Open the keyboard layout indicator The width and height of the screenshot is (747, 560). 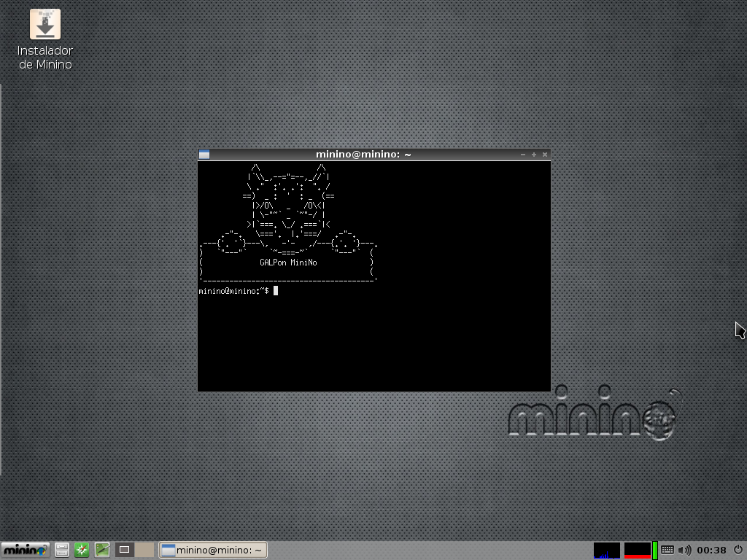(x=667, y=550)
